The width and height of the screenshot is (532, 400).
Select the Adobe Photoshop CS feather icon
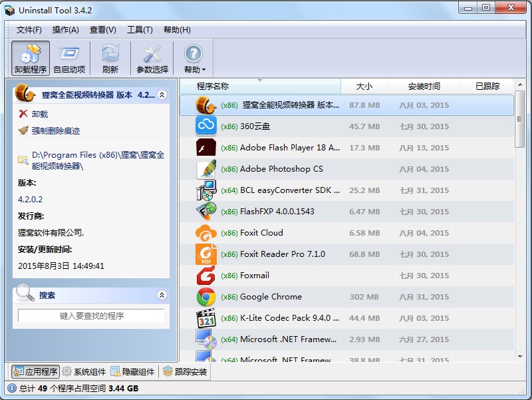(206, 169)
